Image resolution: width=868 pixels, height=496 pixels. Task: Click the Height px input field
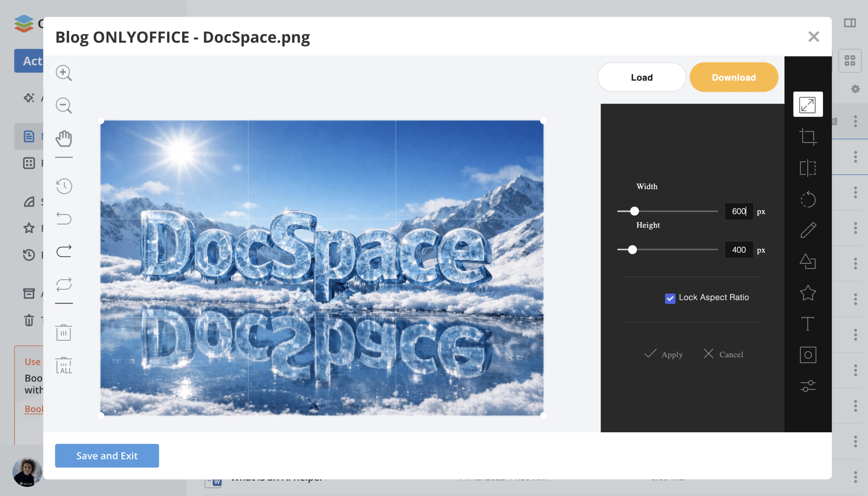point(738,250)
